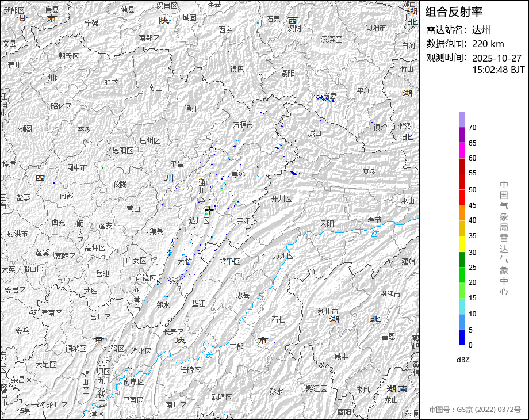Click the 梁平区 map label

pos(229,261)
